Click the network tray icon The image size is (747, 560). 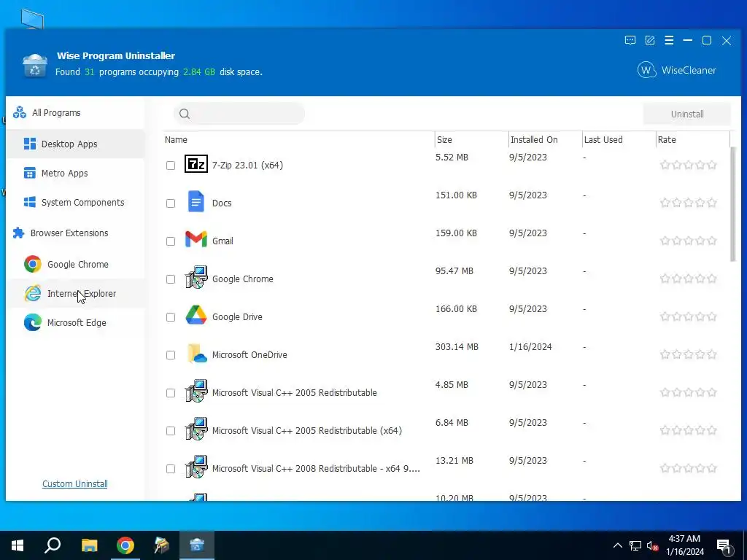[x=635, y=545]
